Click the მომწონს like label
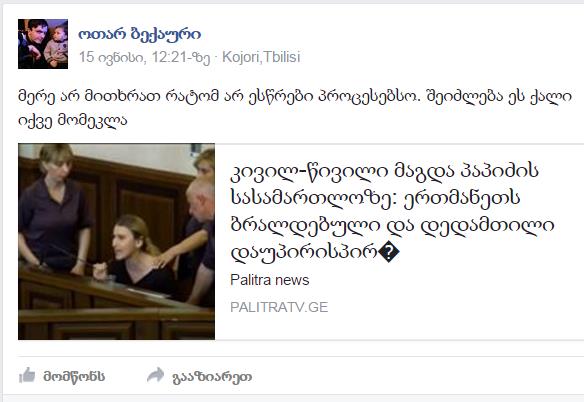The width and height of the screenshot is (584, 402). point(74,377)
